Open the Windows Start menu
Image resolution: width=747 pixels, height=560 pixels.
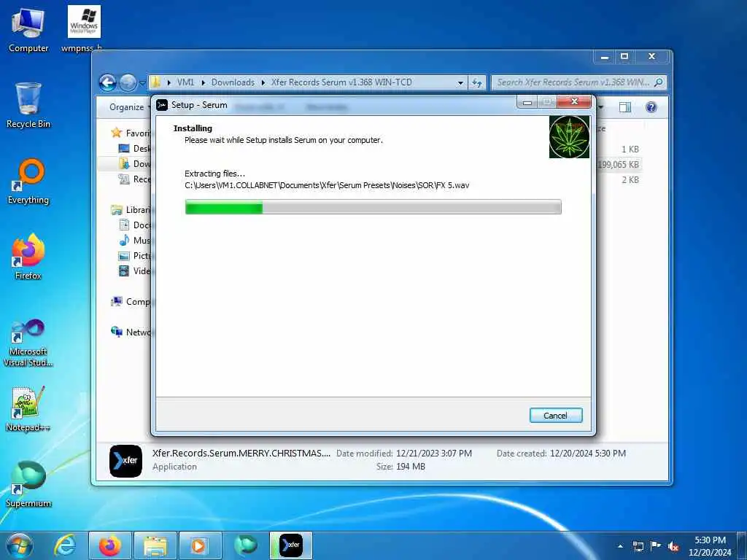tap(20, 545)
